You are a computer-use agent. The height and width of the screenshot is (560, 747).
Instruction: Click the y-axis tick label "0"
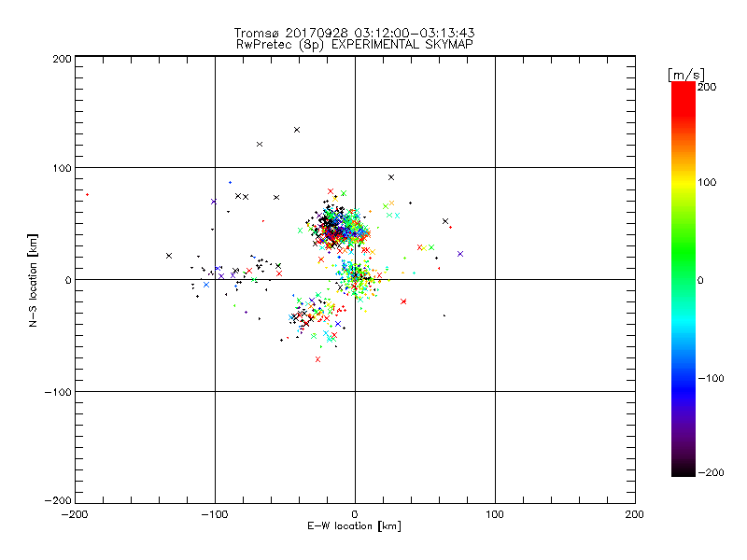tap(68, 280)
